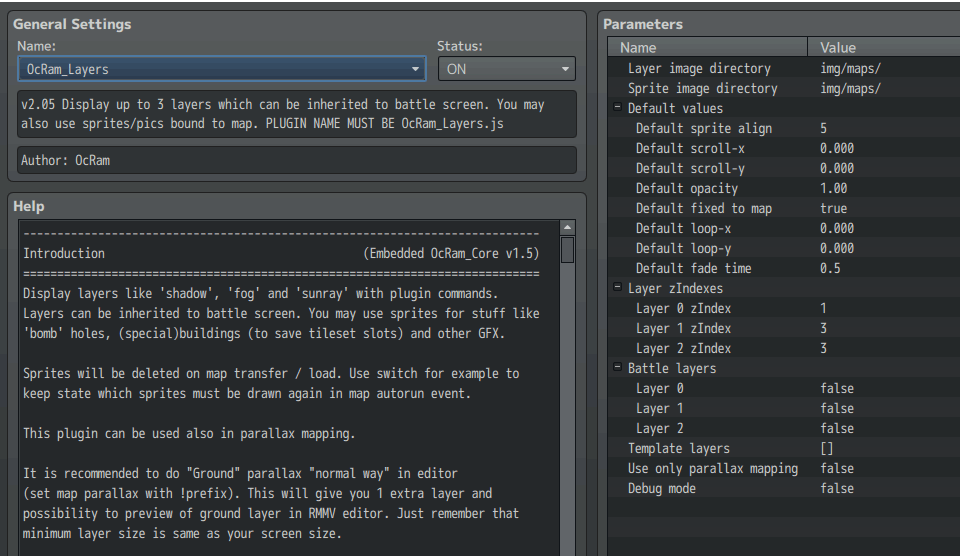Click the value 1.00 of Default opacity
The width and height of the screenshot is (960, 556).
coord(834,189)
